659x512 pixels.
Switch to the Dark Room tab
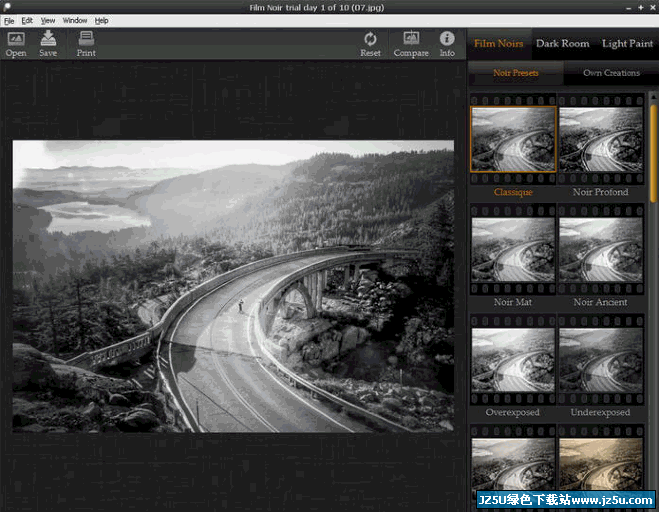click(x=563, y=43)
